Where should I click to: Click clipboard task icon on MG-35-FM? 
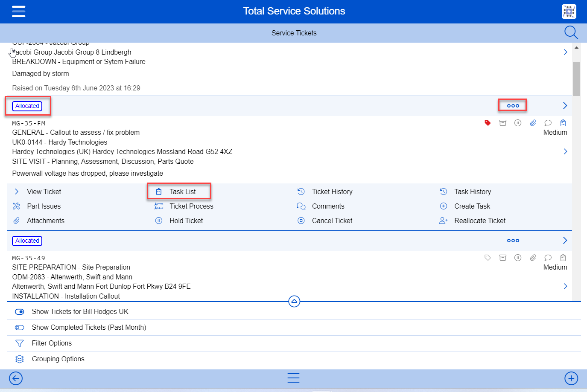point(563,123)
